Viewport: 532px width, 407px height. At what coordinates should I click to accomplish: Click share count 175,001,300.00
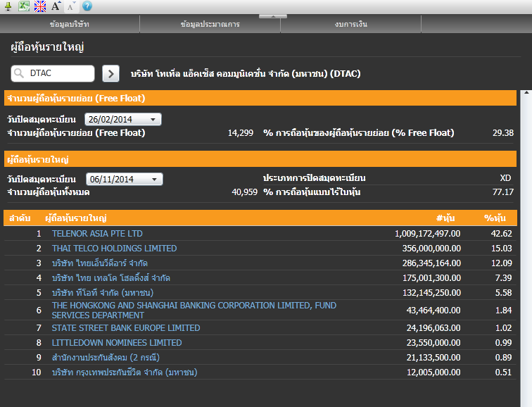point(431,278)
